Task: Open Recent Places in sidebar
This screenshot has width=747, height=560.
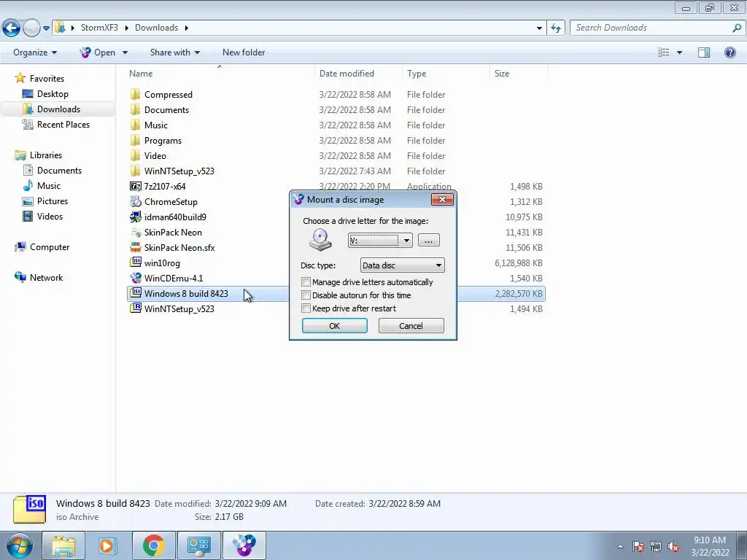Action: point(63,124)
